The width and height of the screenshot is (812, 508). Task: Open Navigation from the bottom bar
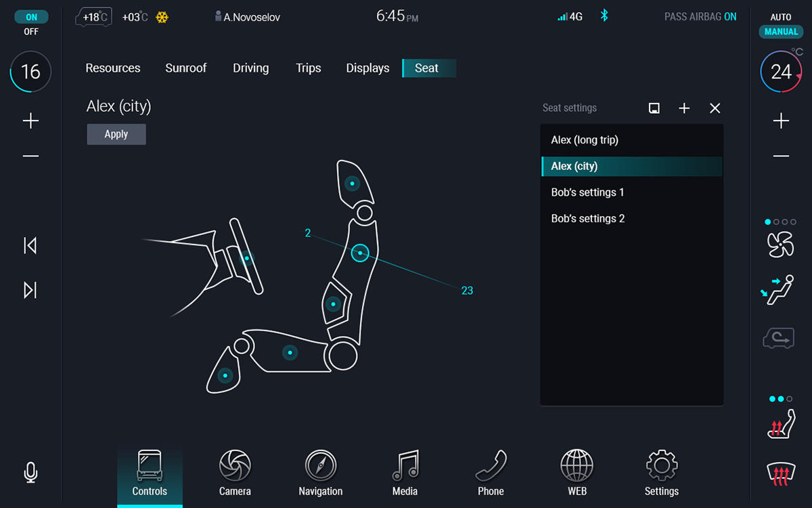click(320, 473)
